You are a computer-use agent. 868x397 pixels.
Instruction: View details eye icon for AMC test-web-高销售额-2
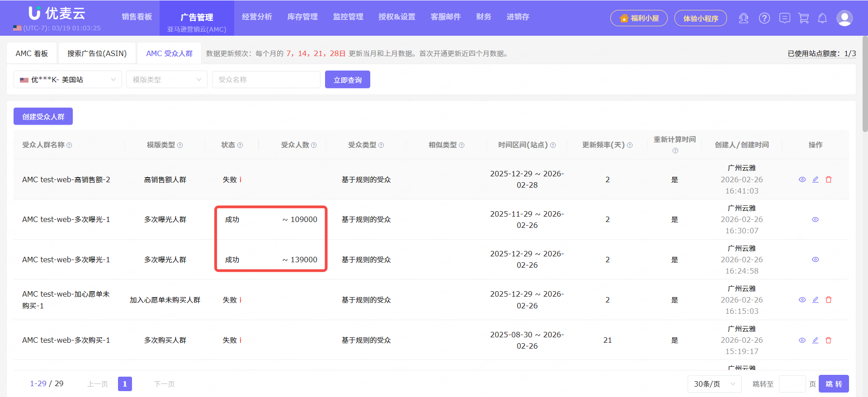[802, 180]
